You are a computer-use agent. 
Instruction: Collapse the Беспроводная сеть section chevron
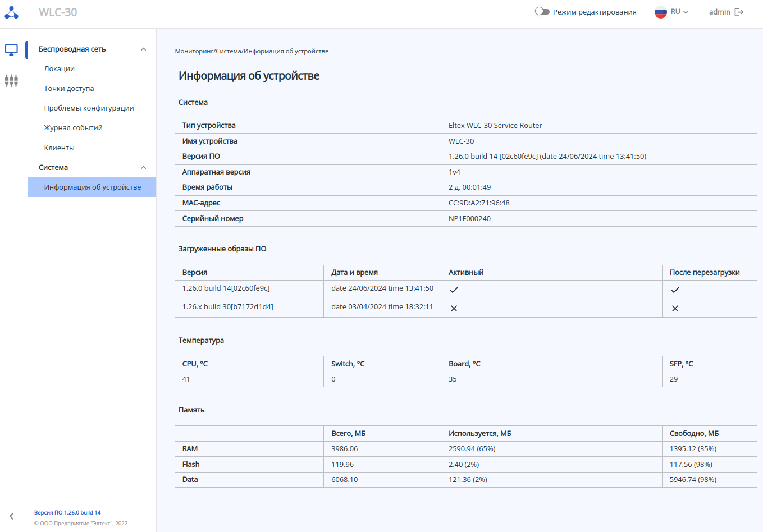(143, 49)
